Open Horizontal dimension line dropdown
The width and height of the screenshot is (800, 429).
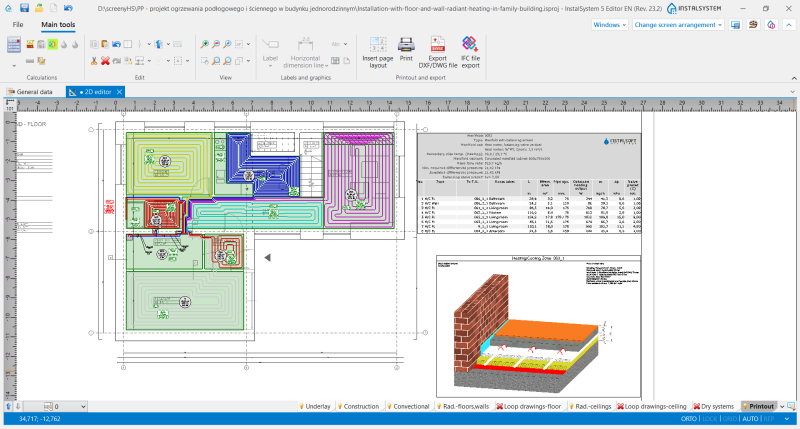(327, 66)
